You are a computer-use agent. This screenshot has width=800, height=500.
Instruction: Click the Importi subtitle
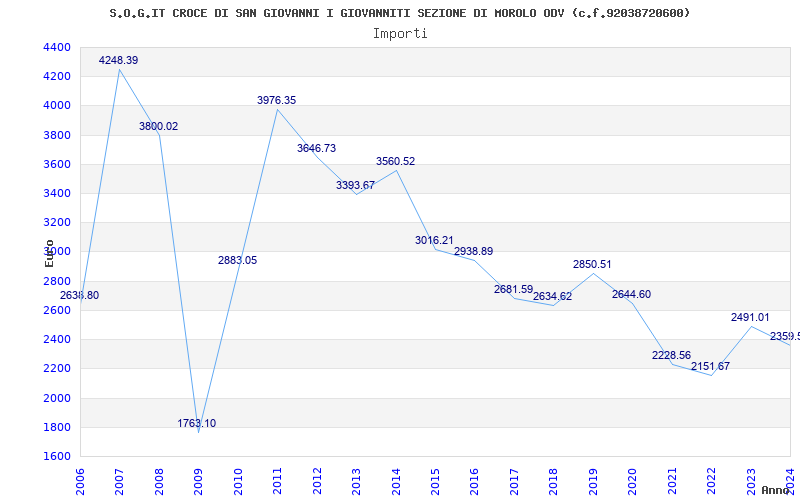[400, 34]
